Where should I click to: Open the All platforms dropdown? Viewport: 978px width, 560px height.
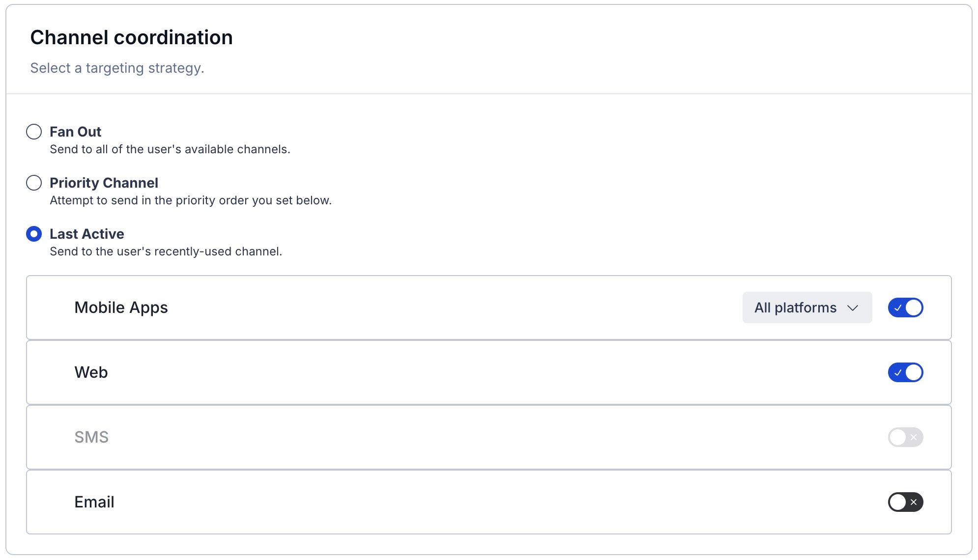point(806,308)
